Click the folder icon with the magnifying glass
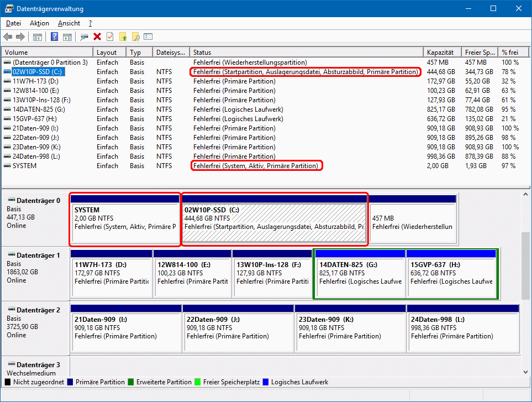 click(135, 37)
